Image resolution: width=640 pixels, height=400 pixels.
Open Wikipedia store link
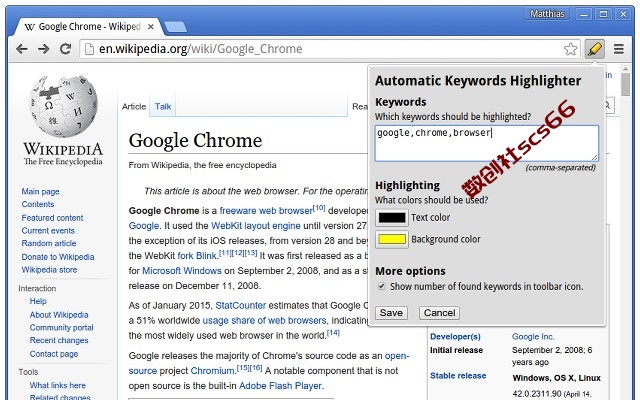pos(49,270)
